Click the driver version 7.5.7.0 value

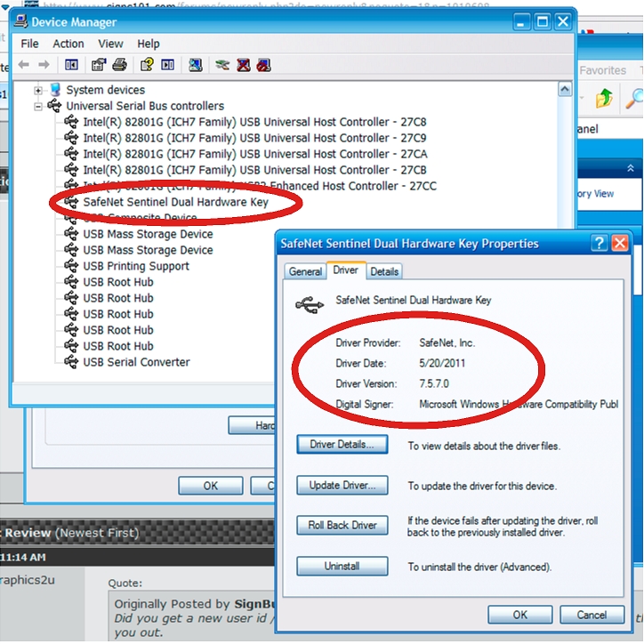[x=434, y=383]
